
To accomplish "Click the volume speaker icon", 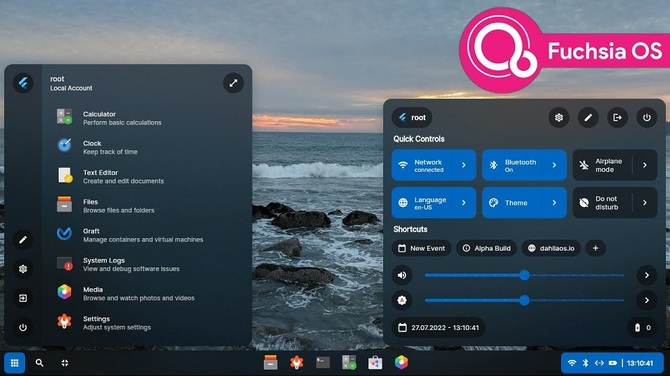I will click(x=402, y=275).
